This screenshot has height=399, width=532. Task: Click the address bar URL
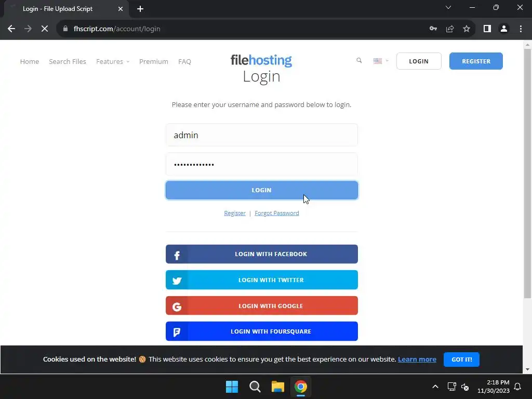click(117, 29)
